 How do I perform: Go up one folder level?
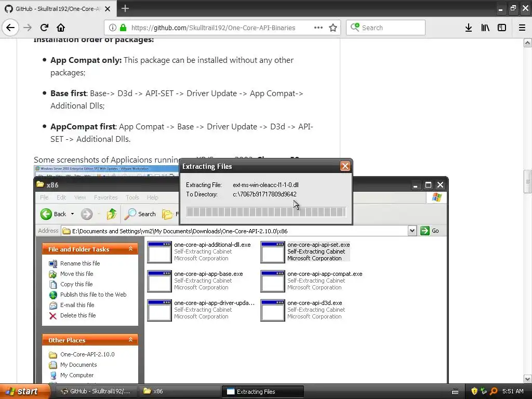112,214
